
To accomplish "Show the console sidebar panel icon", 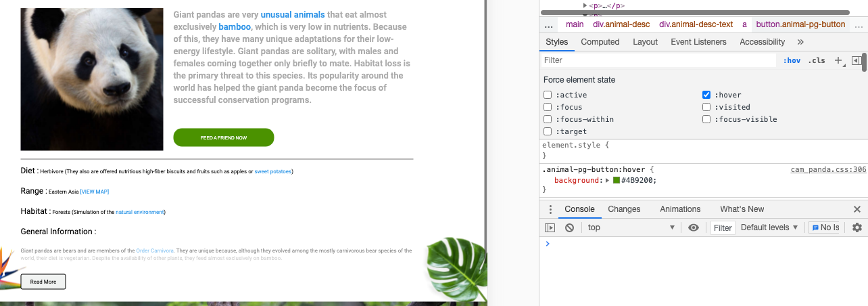I will coord(550,227).
